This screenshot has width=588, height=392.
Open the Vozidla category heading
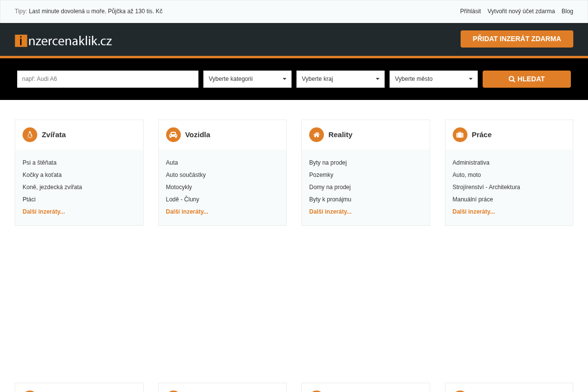pyautogui.click(x=198, y=135)
